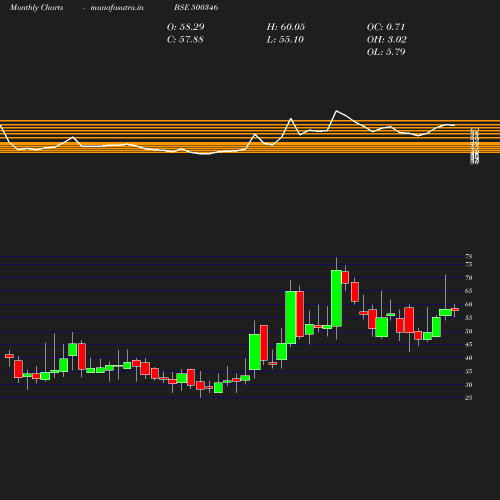
Task: Click the 25 price axis label
Action: pos(469,398)
